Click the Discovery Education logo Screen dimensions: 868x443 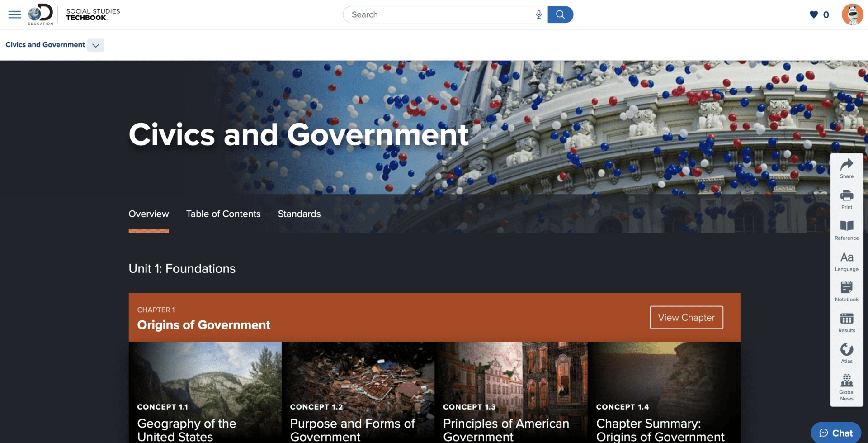click(40, 14)
